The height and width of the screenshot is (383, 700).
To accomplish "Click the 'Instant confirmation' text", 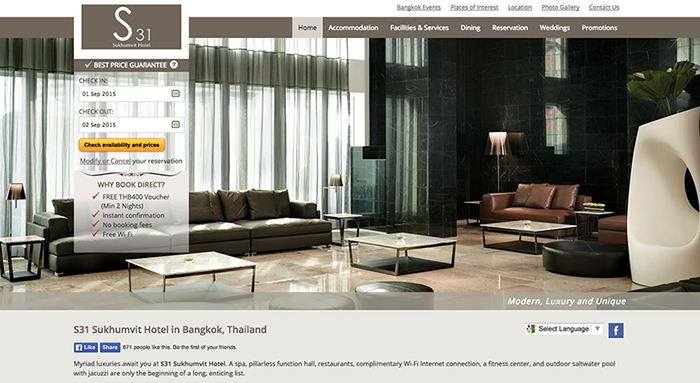I will pyautogui.click(x=133, y=215).
